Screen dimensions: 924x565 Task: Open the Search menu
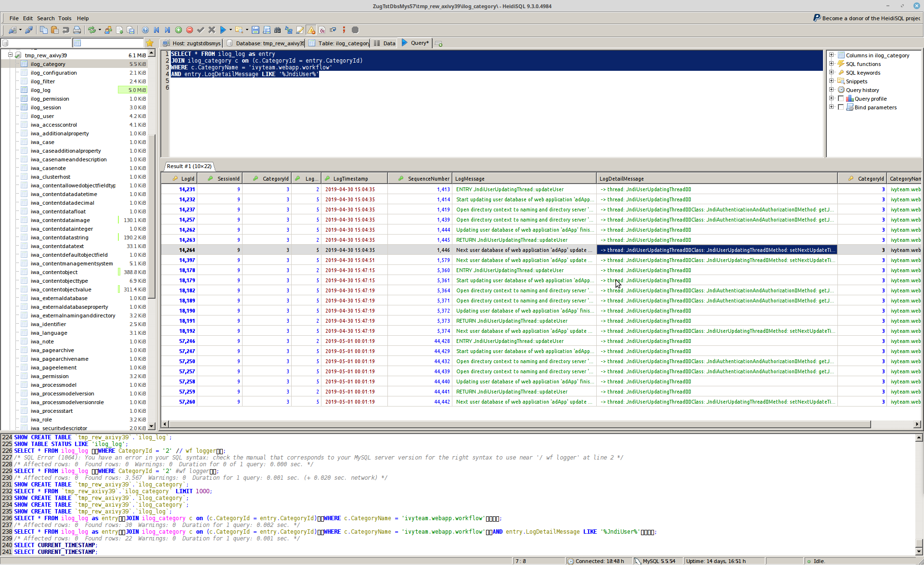coord(46,18)
